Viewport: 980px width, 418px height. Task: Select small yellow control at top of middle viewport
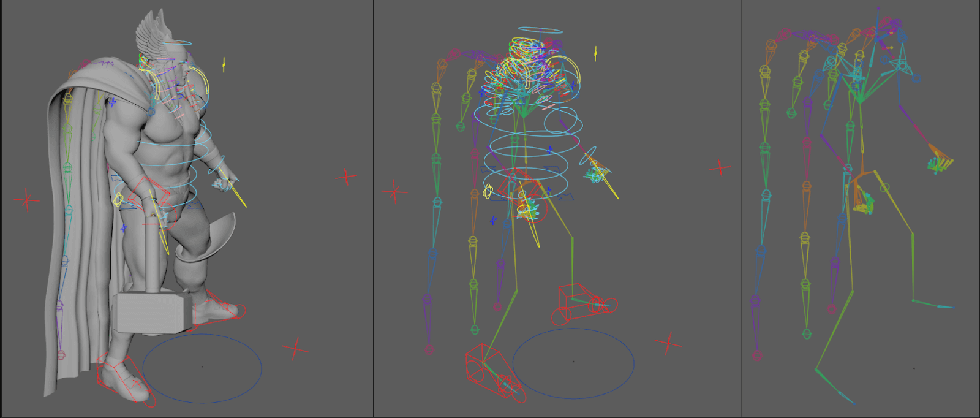595,54
